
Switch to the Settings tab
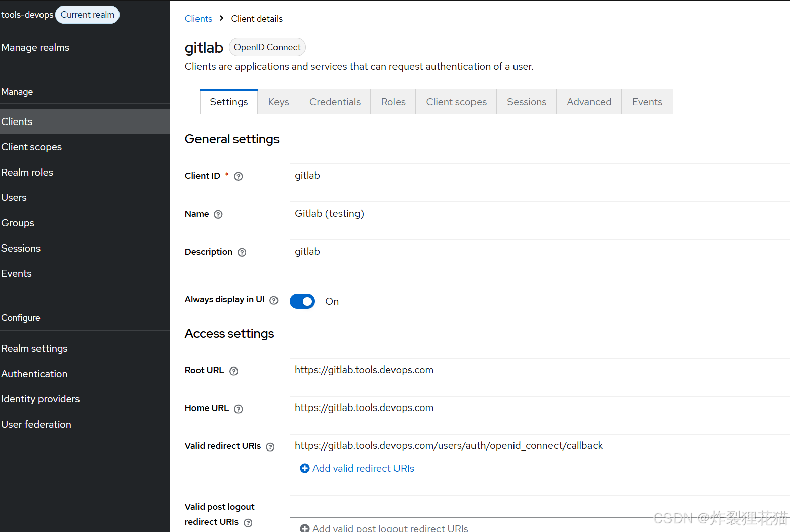pos(229,102)
